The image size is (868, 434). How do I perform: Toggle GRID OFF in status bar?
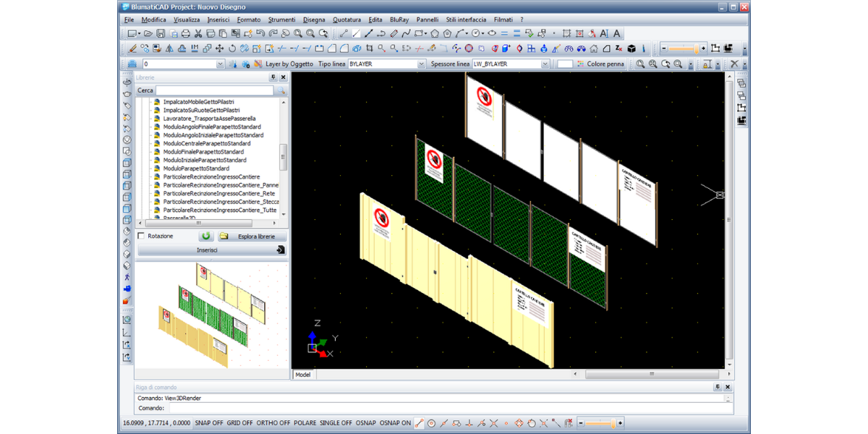click(x=242, y=423)
